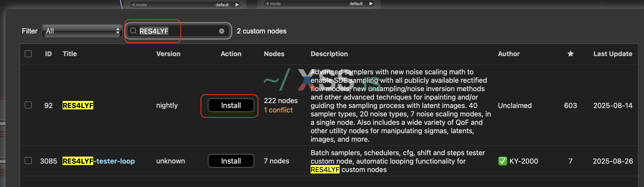Check the box for RES4LYF row 92
This screenshot has width=644, height=187.
pos(28,105)
